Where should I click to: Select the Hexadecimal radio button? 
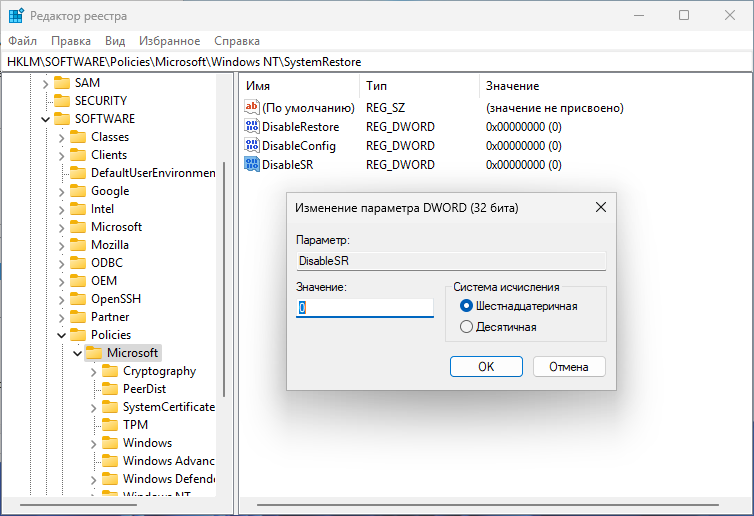point(466,306)
